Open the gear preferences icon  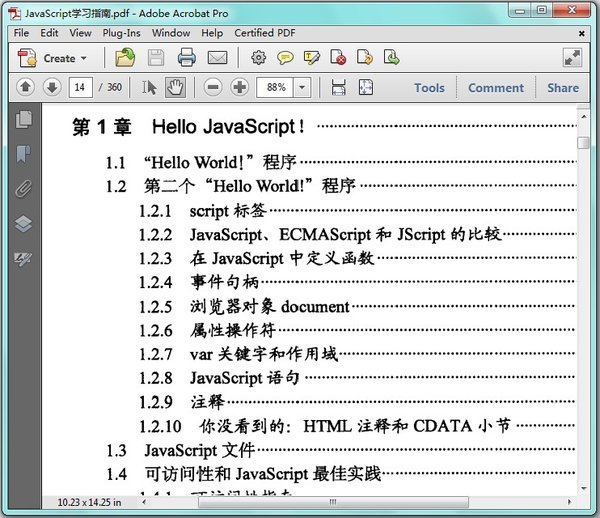(258, 58)
